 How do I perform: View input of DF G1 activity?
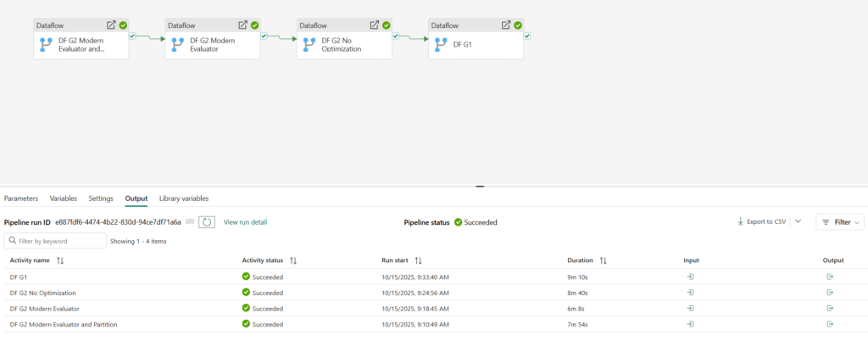point(690,276)
